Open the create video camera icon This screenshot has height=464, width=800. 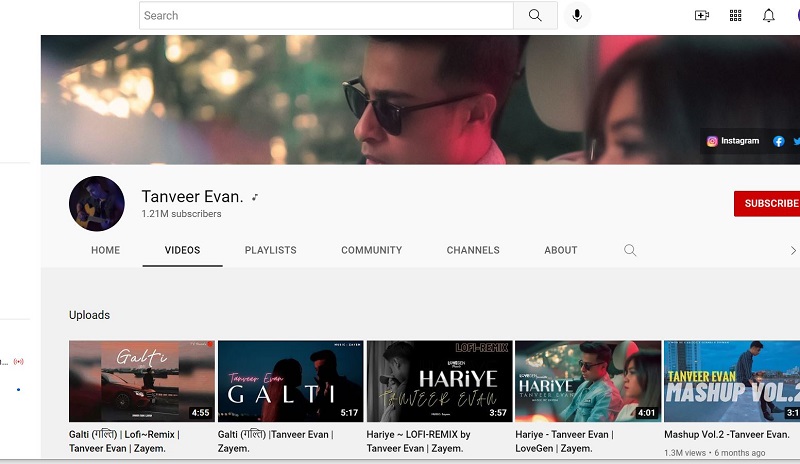coord(702,15)
